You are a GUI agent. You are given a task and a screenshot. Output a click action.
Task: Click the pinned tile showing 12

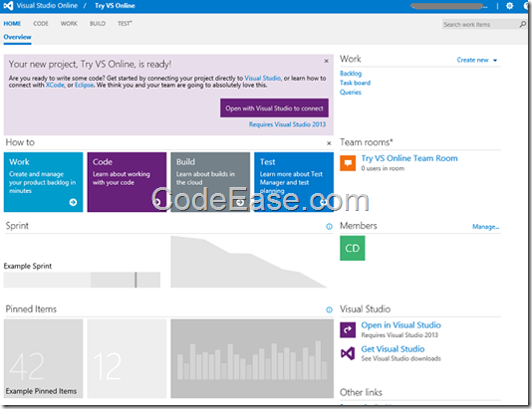pyautogui.click(x=127, y=358)
